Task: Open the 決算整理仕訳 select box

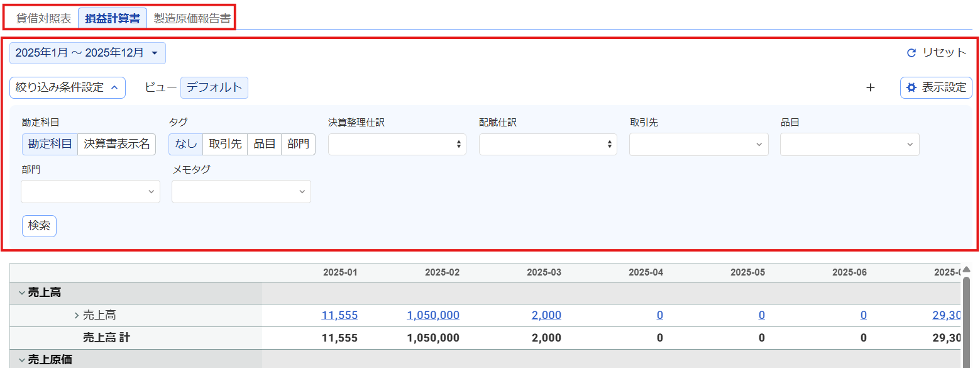Action: 397,144
